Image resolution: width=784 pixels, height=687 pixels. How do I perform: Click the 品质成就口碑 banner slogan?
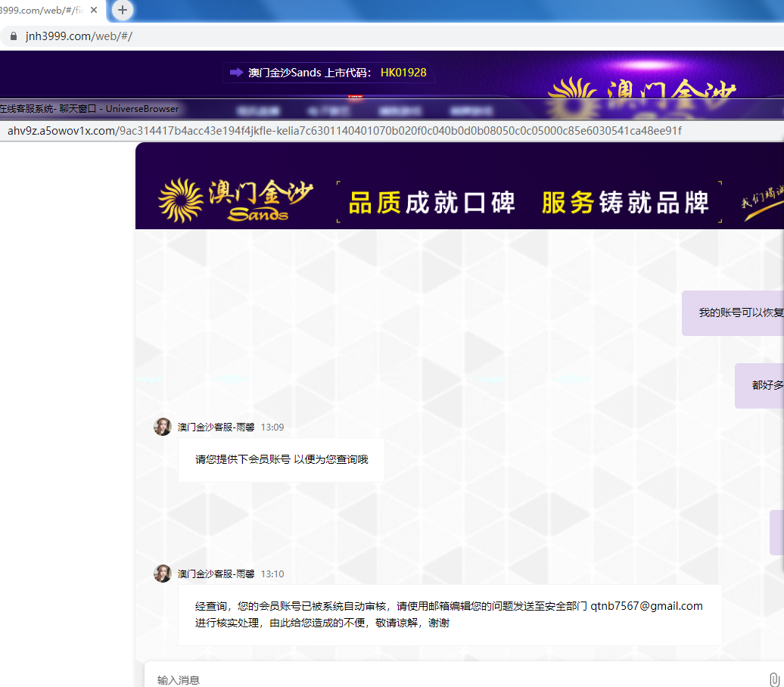(431, 203)
